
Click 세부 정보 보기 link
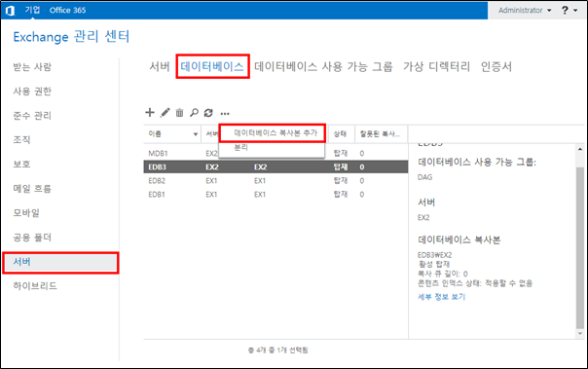click(441, 297)
